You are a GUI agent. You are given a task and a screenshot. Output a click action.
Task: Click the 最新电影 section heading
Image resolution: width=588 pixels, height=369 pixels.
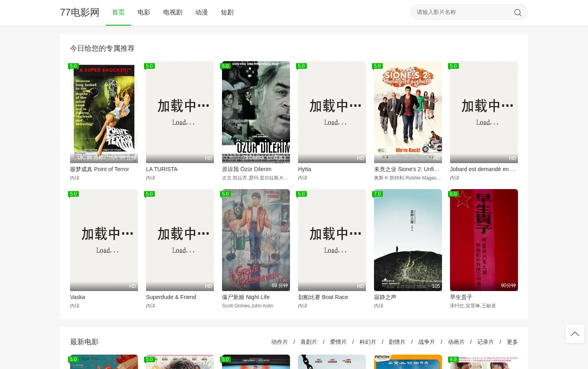coord(84,342)
